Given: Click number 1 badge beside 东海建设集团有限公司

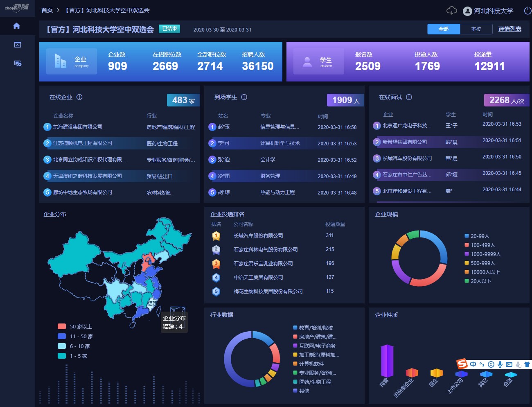Looking at the screenshot, I should pos(47,127).
